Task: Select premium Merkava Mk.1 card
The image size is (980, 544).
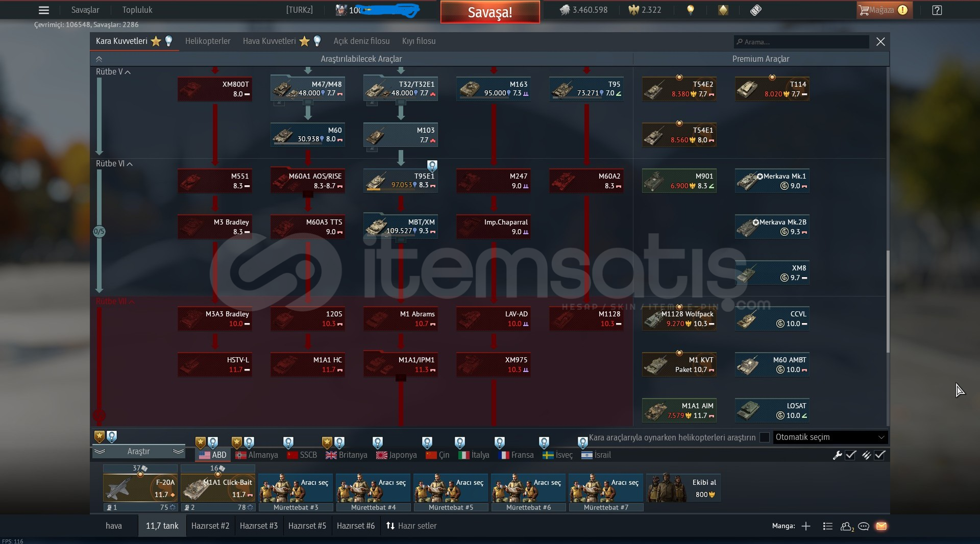Action: pyautogui.click(x=772, y=181)
